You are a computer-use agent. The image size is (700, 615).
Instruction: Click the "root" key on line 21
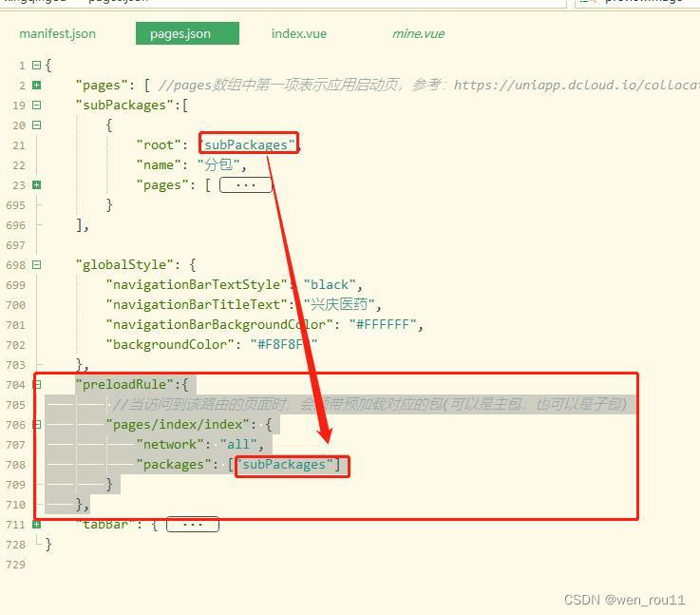point(159,145)
